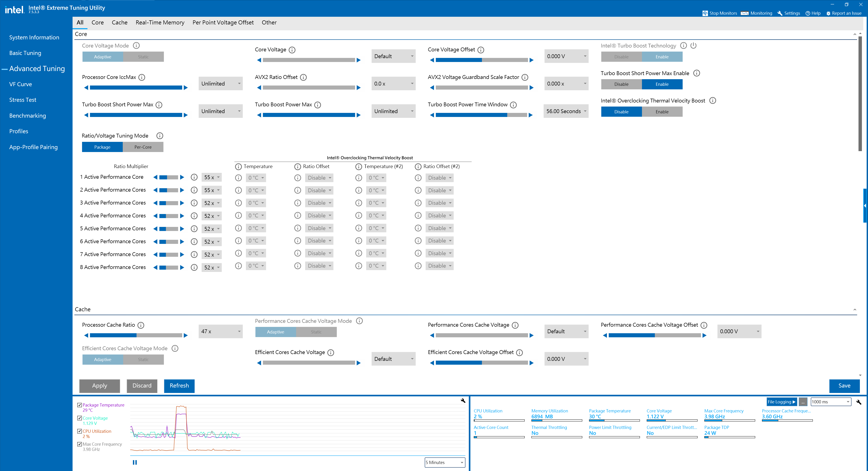
Task: Open Benchmarking in sidebar
Action: click(x=28, y=116)
